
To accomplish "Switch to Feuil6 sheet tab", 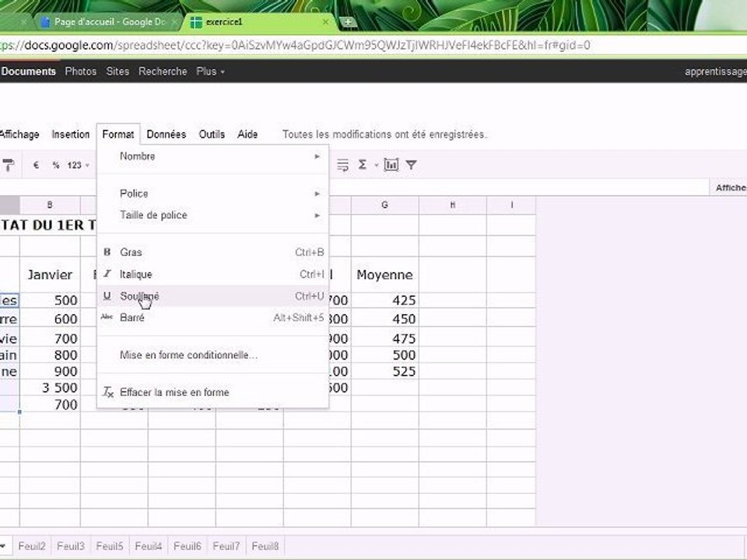I will (x=188, y=546).
